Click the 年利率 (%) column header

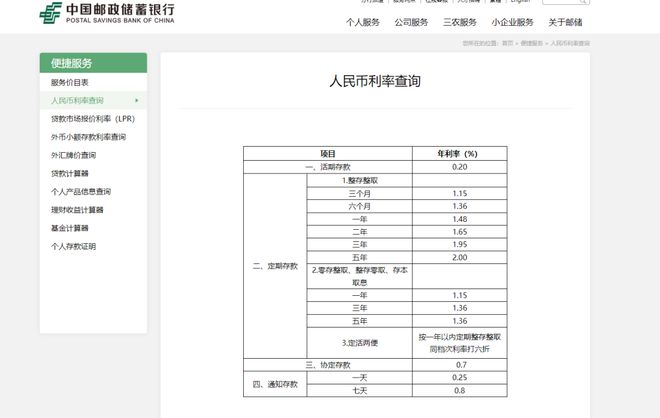click(460, 154)
